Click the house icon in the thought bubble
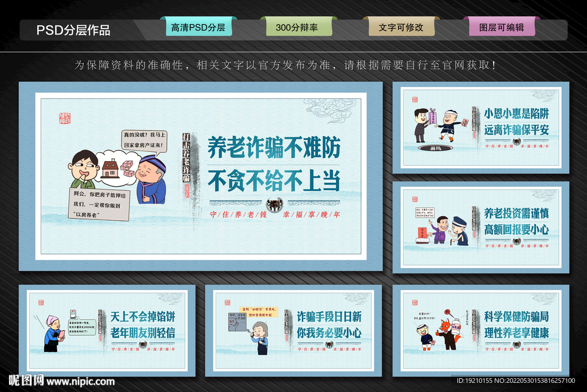587x392 pixels. point(111,168)
